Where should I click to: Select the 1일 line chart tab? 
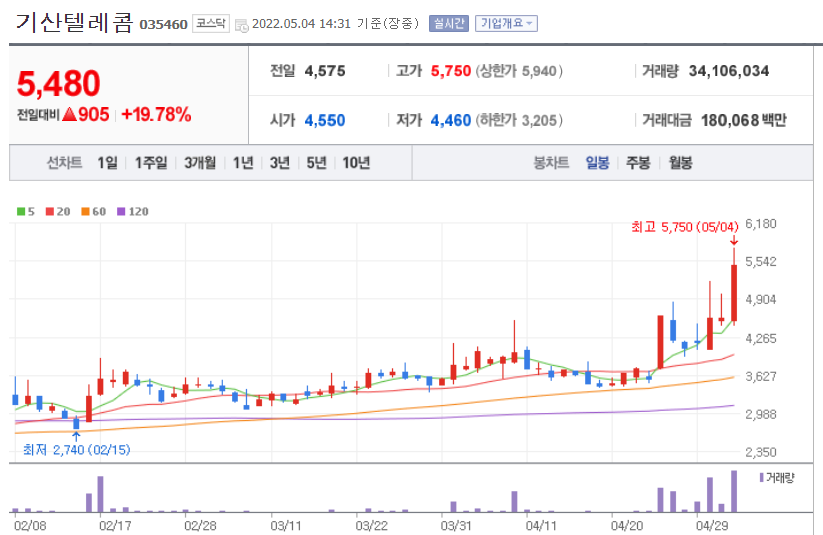click(107, 163)
